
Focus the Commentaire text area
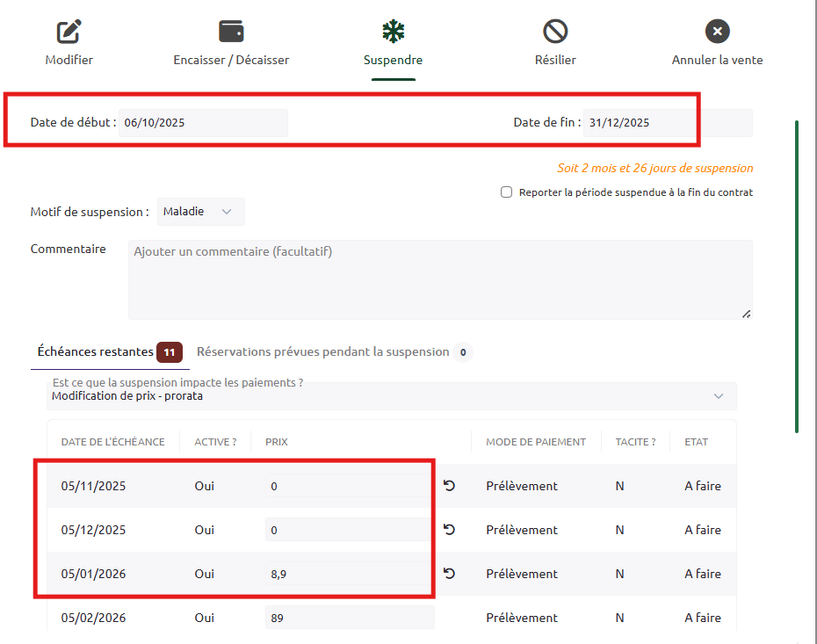[x=440, y=279]
